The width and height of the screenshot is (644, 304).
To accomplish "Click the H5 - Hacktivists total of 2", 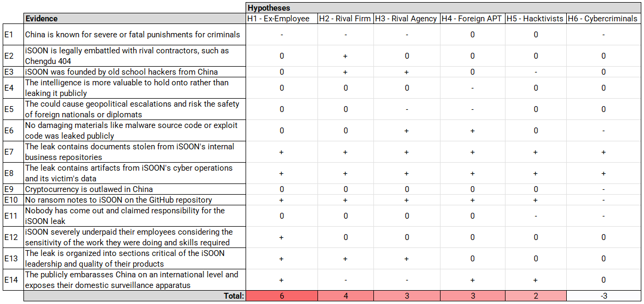I will 535,296.
